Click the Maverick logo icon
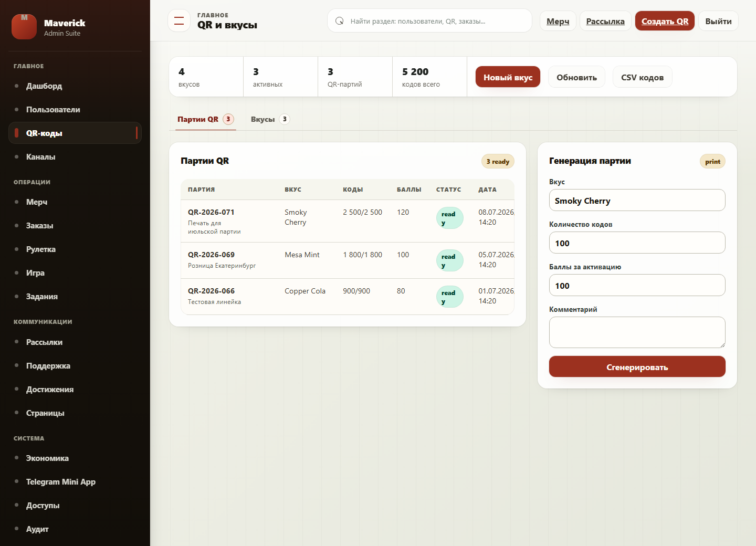The image size is (756, 546). pyautogui.click(x=24, y=27)
